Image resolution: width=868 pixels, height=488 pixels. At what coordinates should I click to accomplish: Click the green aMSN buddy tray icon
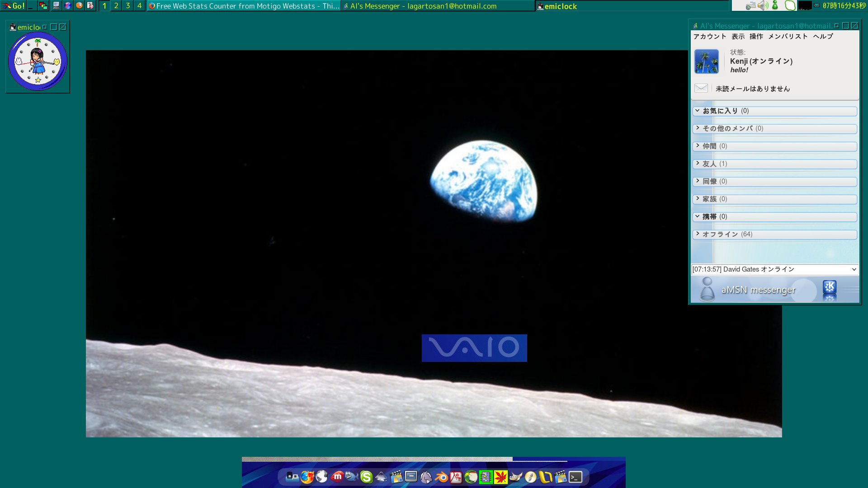[775, 5]
